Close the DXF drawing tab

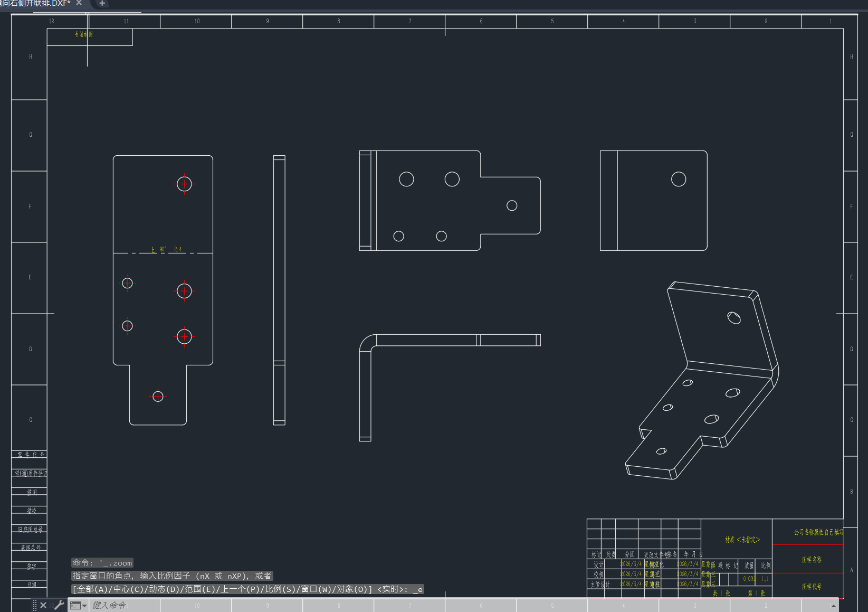click(79, 3)
